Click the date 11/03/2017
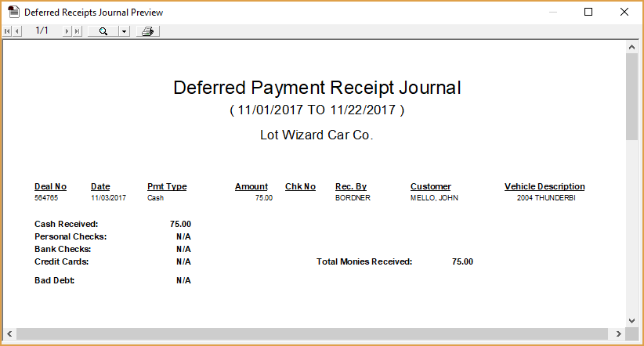 (108, 198)
